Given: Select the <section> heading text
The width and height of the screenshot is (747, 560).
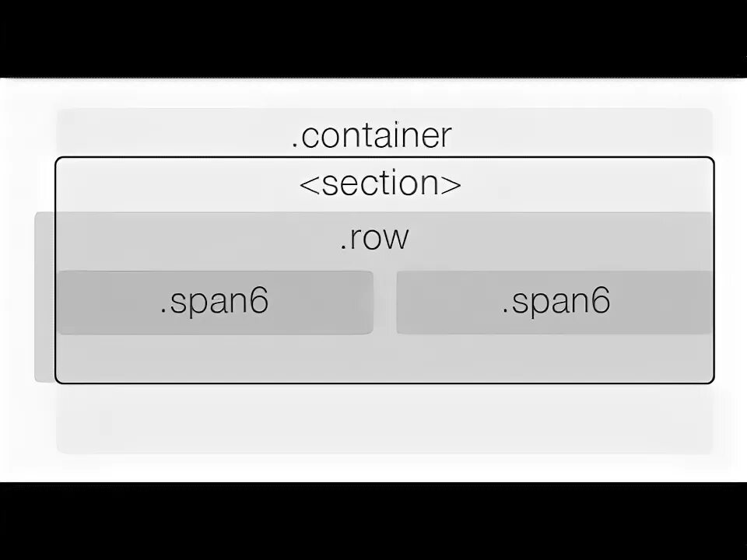Looking at the screenshot, I should 381,184.
